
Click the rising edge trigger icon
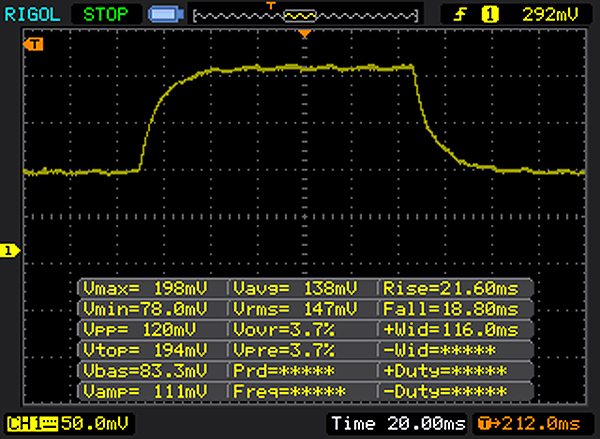point(460,15)
